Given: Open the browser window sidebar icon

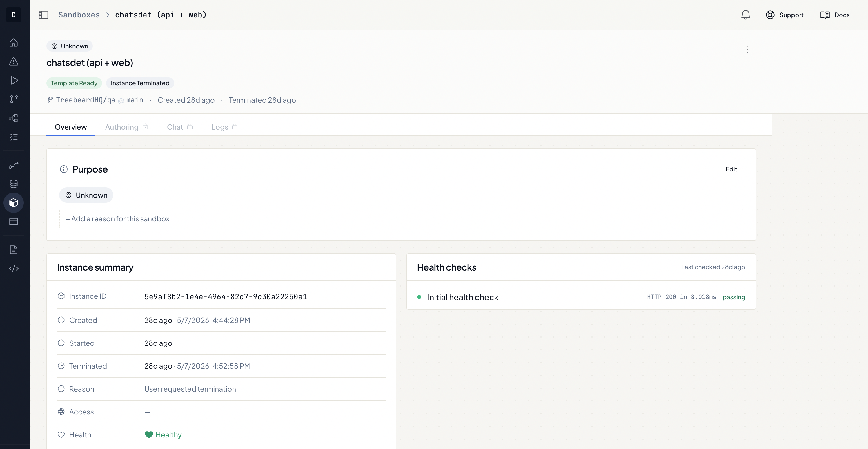Looking at the screenshot, I should point(13,222).
